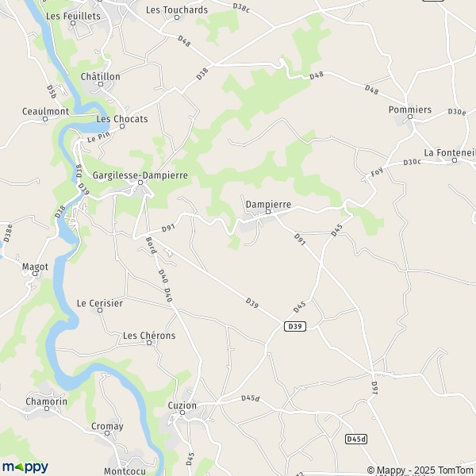Click the Les Chocats marker
This screenshot has width=476, height=476.
(x=122, y=126)
